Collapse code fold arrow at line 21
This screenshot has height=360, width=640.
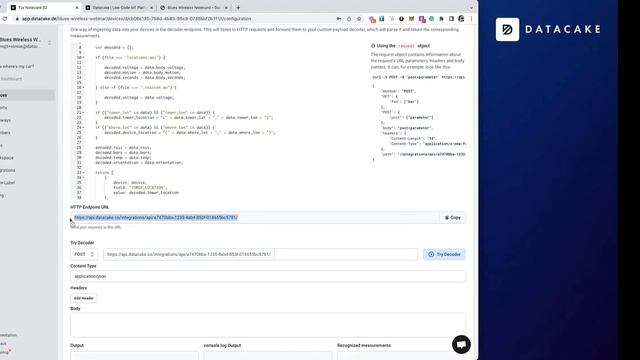[x=84, y=113]
